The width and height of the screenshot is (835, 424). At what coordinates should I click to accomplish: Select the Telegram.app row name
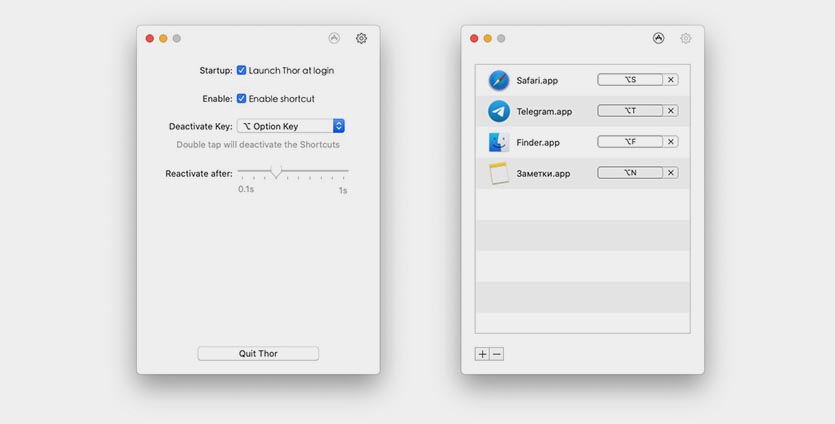(544, 112)
